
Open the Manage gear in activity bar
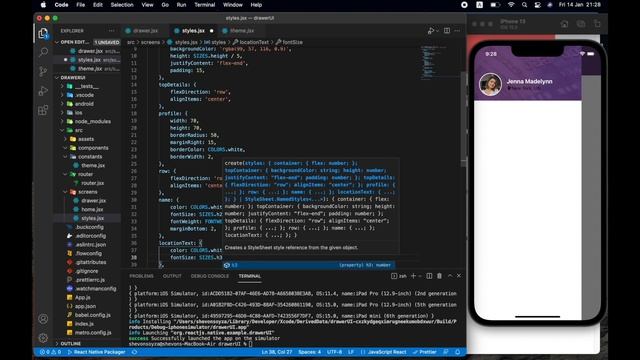43,338
